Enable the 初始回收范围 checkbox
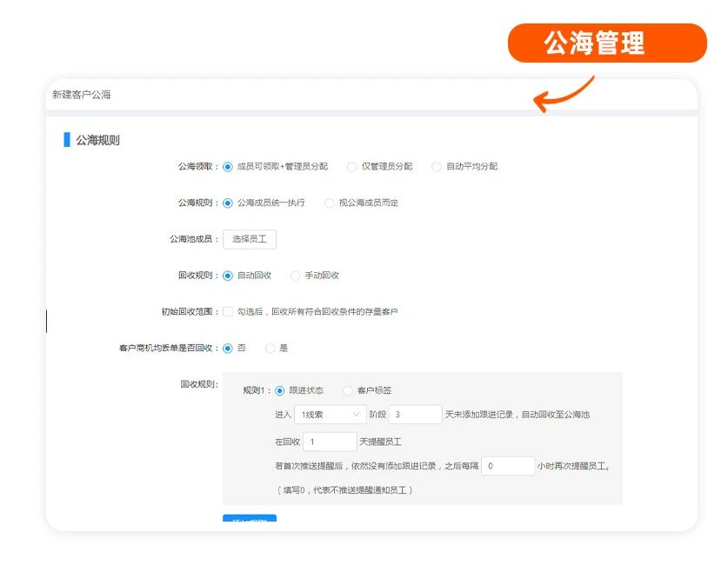 [x=228, y=312]
